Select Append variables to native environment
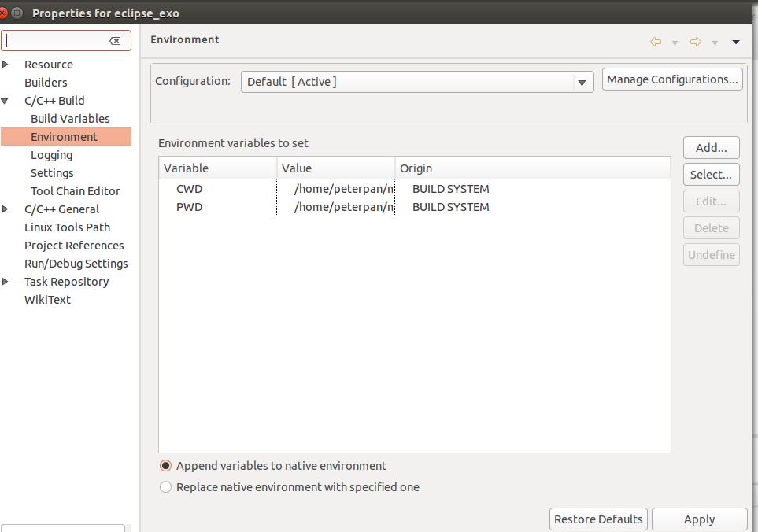This screenshot has width=758, height=532. (x=165, y=466)
